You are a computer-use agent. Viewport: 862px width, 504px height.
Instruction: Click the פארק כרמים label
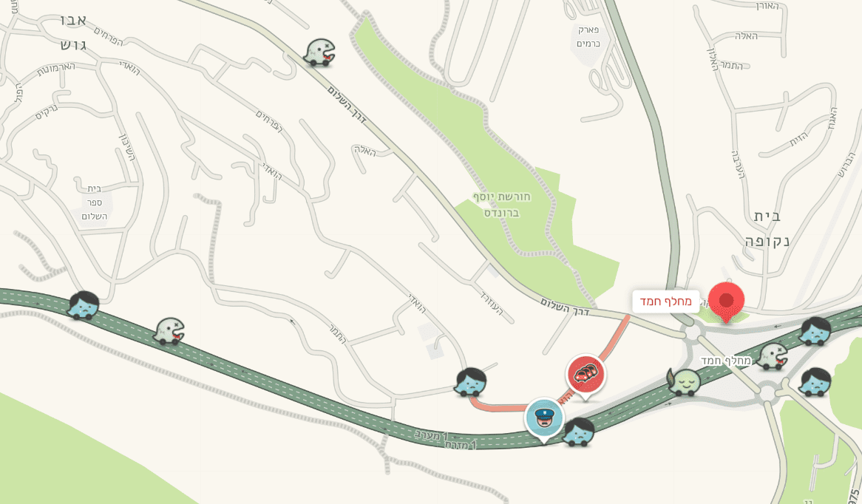pos(588,37)
